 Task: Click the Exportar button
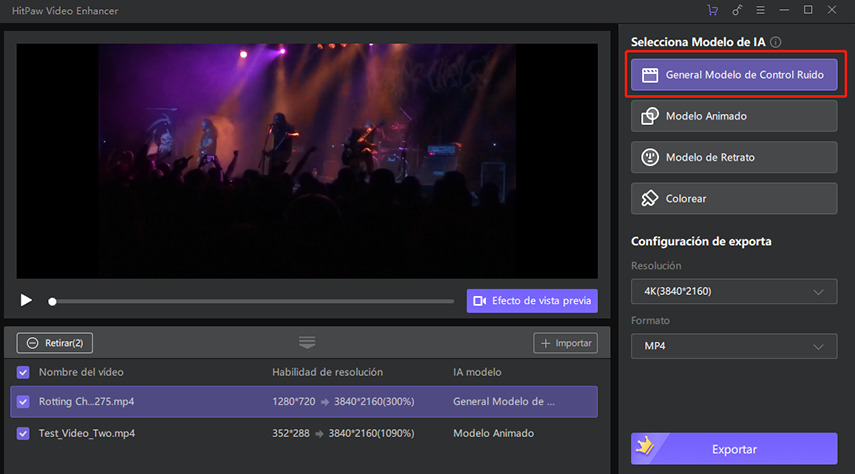[734, 449]
